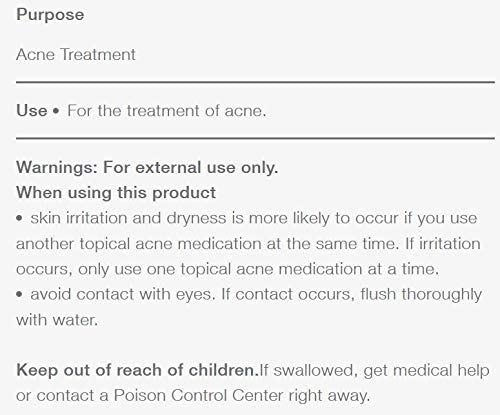Click bullet before 'skin irritation and dryness'
Viewport: 500px width, 415px height.
pos(20,219)
